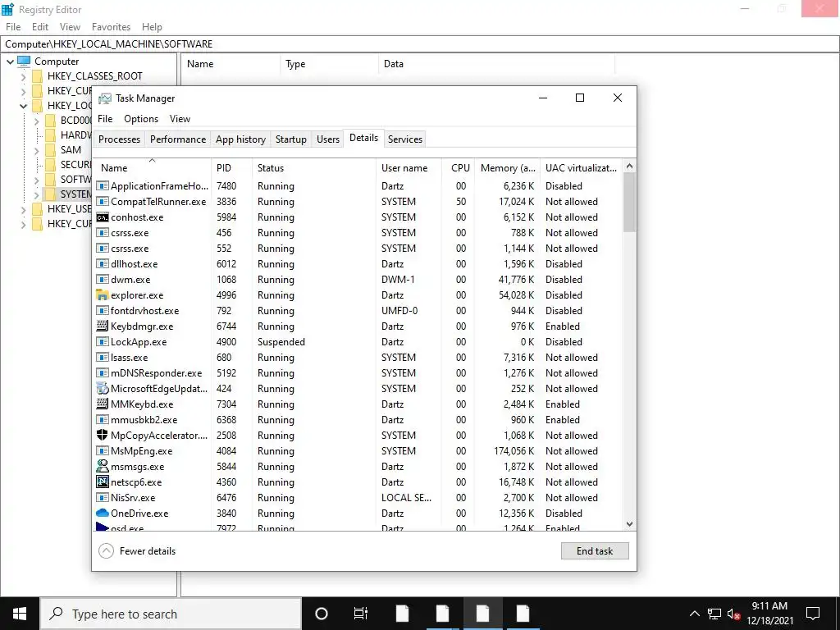Click the MpCopyAccelerator shield icon
The width and height of the screenshot is (840, 630).
pyautogui.click(x=103, y=435)
